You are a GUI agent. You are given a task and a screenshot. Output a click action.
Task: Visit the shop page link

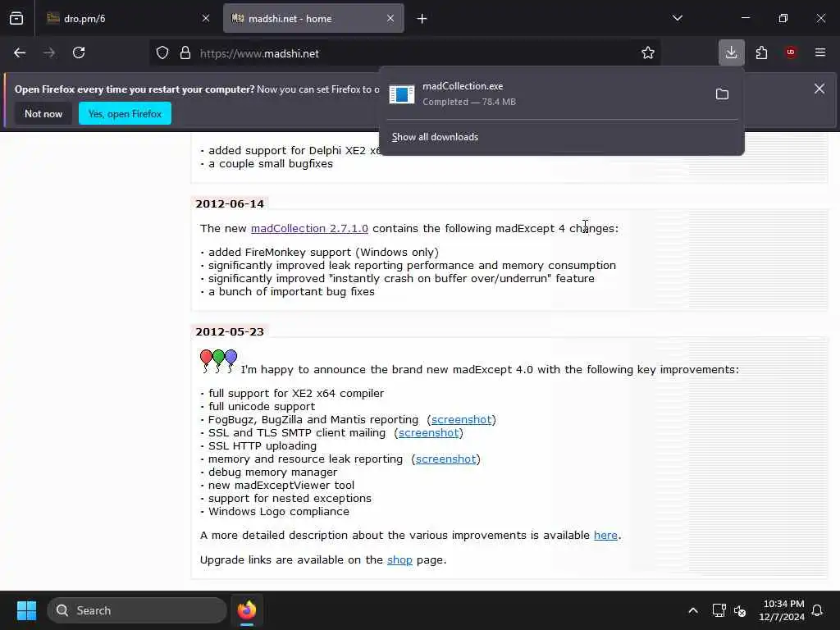(399, 559)
